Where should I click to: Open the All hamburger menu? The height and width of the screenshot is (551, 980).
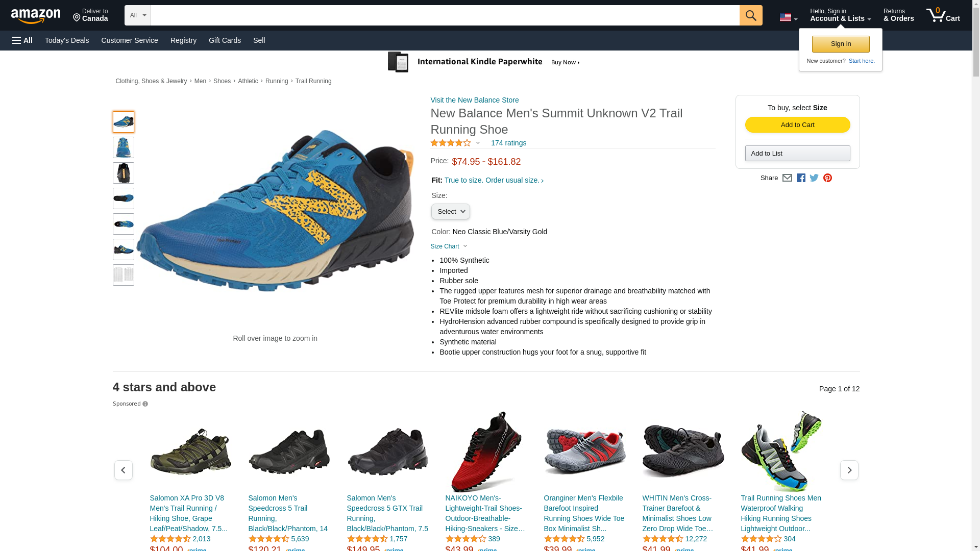[22, 40]
